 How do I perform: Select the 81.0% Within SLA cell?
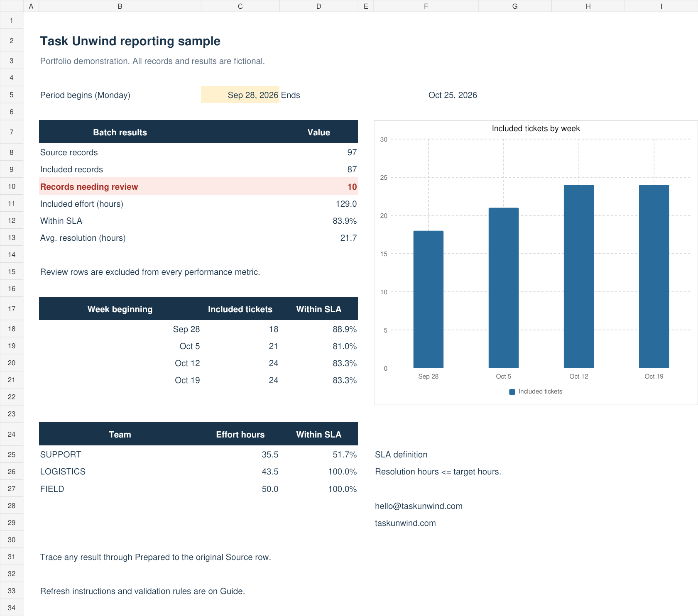point(318,346)
